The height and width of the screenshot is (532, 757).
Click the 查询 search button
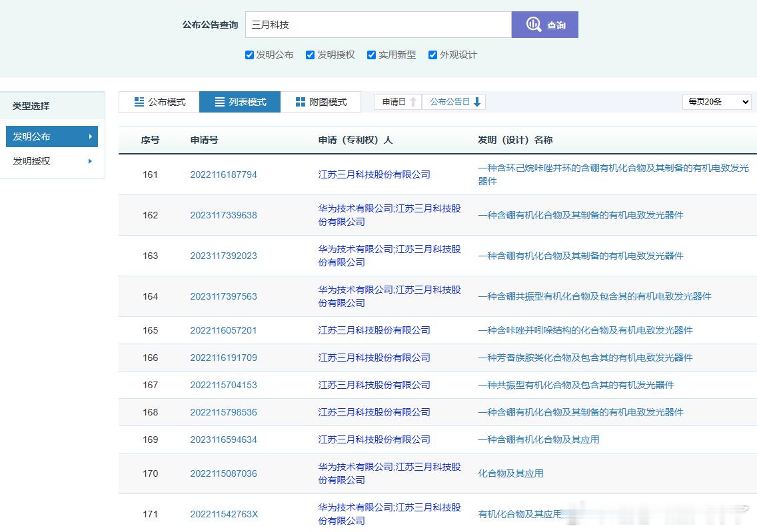pos(544,25)
